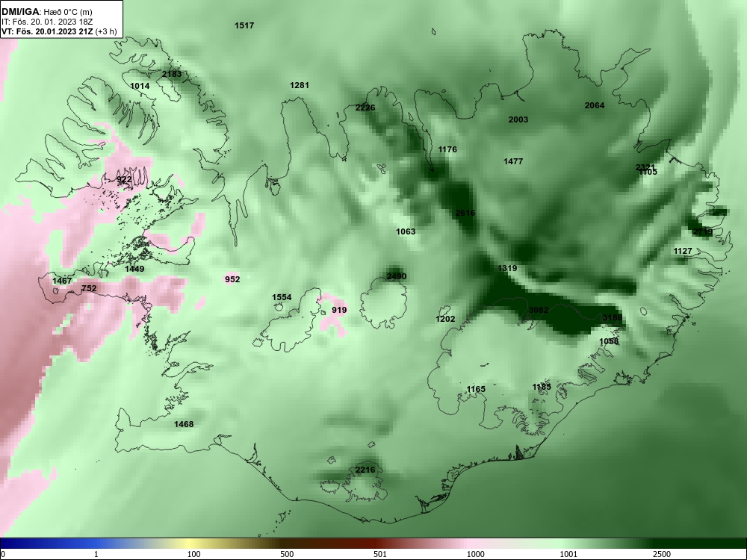Click the value 1063 on the map
The width and height of the screenshot is (747, 560).
pos(406,231)
